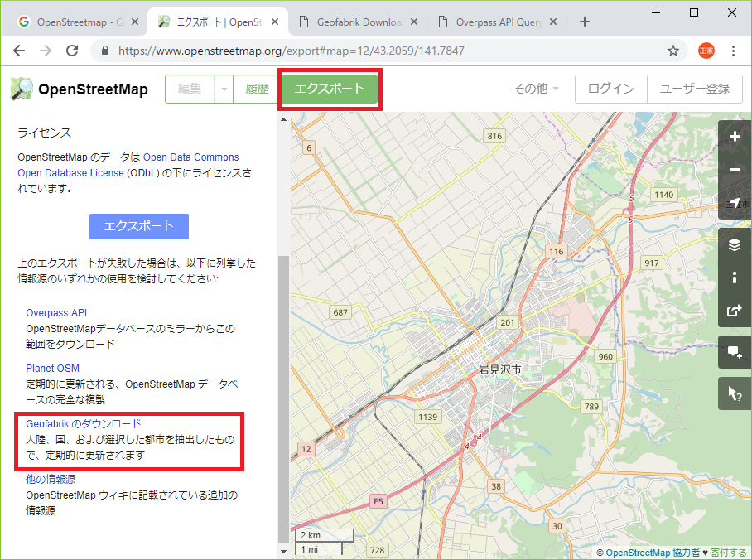Go back to the previous page

pyautogui.click(x=19, y=51)
